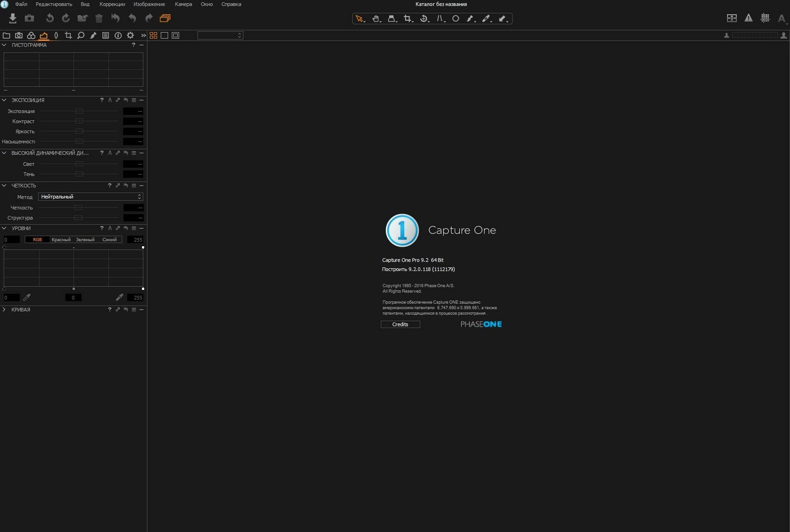Open the Metadata info tool tab
Viewport: 790px width, 532px height.
tap(118, 35)
